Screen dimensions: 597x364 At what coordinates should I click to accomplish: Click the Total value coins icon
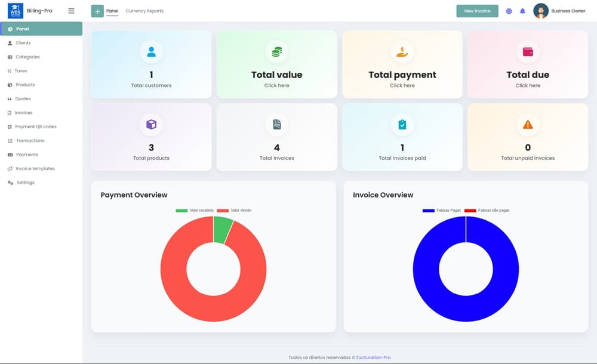(276, 52)
